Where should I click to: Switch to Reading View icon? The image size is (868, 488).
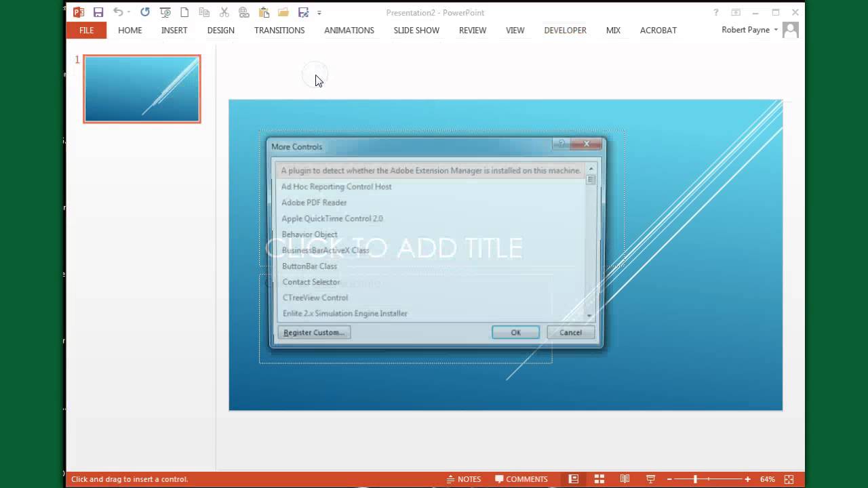click(x=625, y=479)
